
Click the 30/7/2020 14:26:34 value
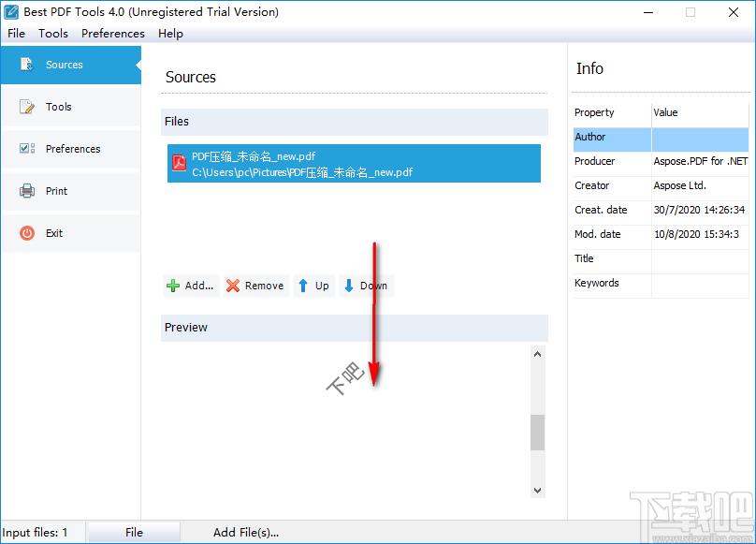pyautogui.click(x=699, y=210)
